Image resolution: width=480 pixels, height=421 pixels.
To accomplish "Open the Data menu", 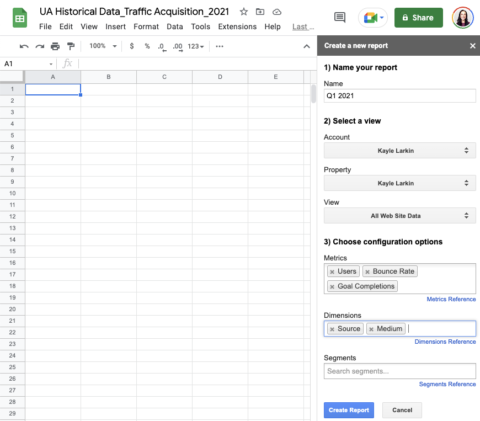I will pos(175,27).
